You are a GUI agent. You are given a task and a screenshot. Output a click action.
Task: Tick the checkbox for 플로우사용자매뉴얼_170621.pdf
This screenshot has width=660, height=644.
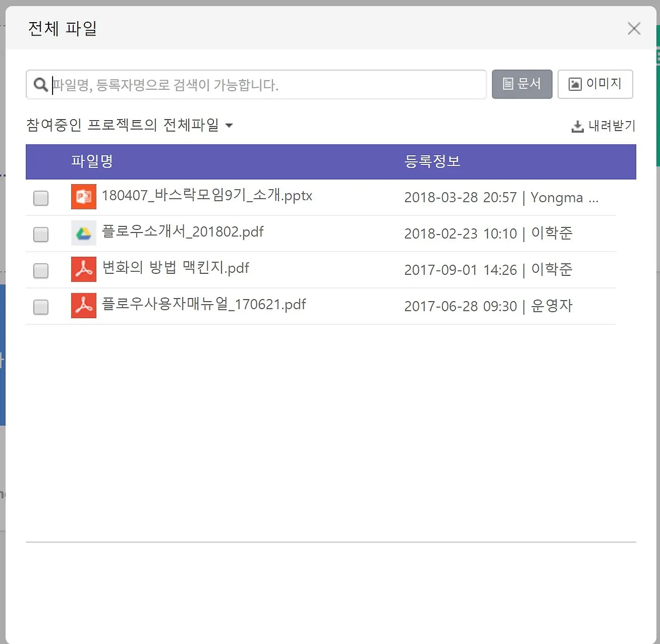coord(41,307)
